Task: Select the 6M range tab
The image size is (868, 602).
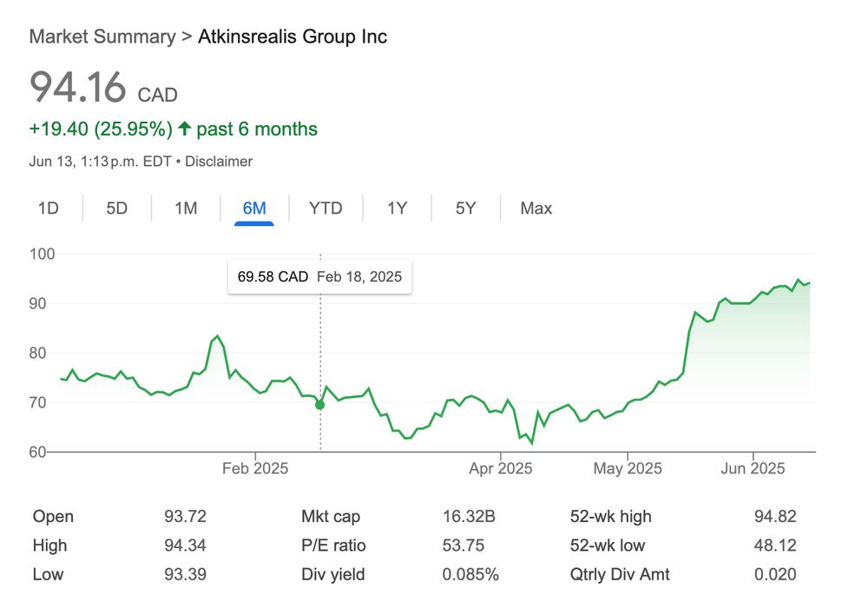Action: point(254,208)
